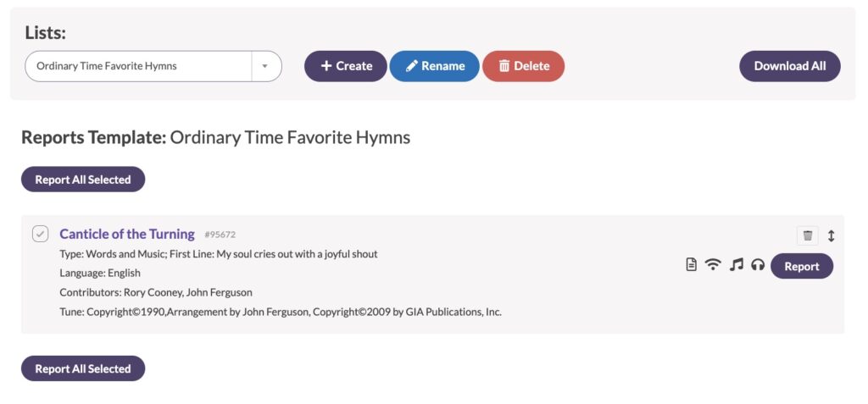Open the Ordinary Time Favorite Hymns selector
Viewport: 868px width, 404px height.
coord(153,66)
